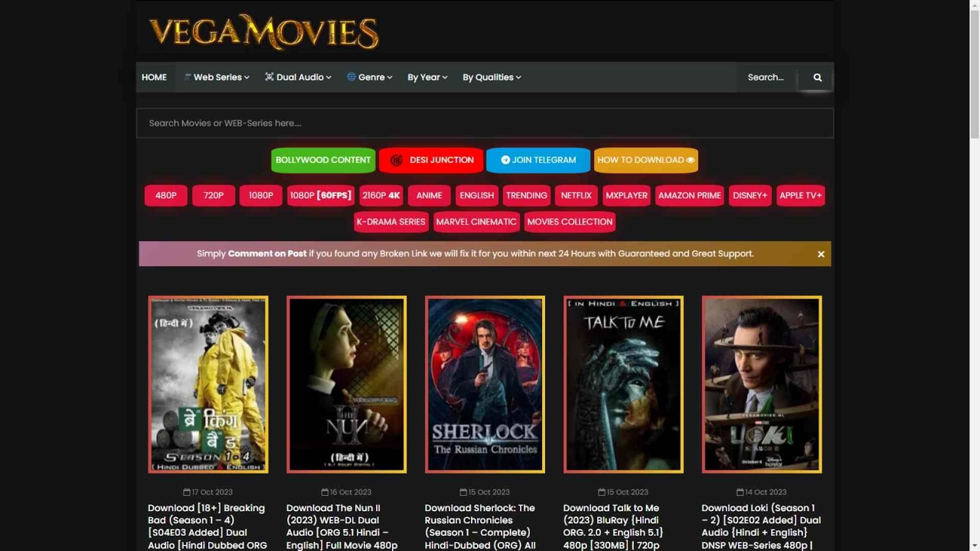
Task: Dismiss the broken link notice banner
Action: coord(821,254)
